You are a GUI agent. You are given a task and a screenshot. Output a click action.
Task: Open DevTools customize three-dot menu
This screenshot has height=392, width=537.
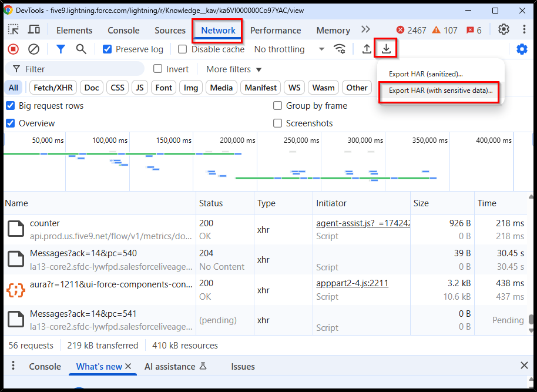point(524,29)
